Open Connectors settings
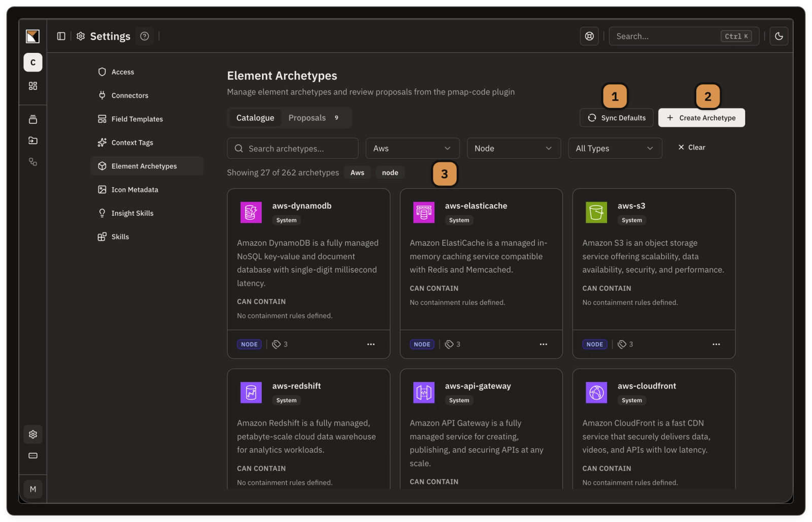This screenshot has width=812, height=522. [147, 95]
